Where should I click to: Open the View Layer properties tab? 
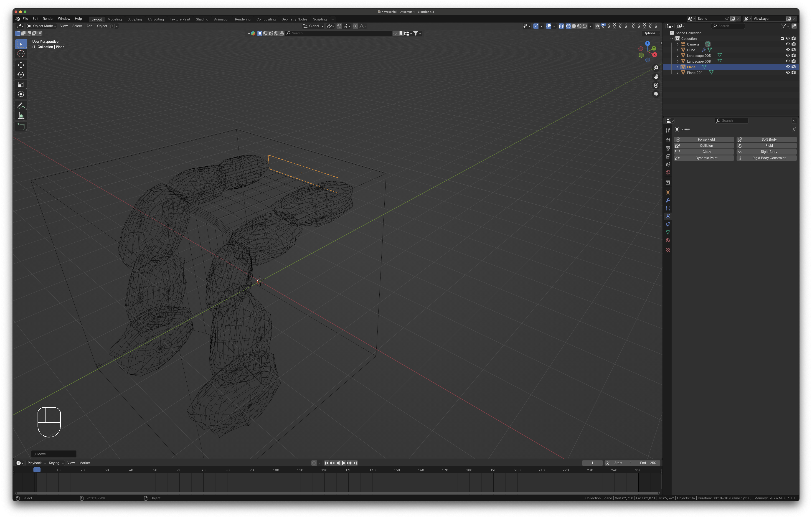point(668,157)
